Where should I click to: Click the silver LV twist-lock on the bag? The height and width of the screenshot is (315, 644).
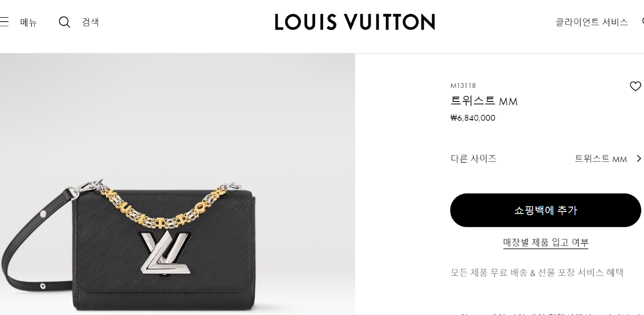click(x=165, y=252)
